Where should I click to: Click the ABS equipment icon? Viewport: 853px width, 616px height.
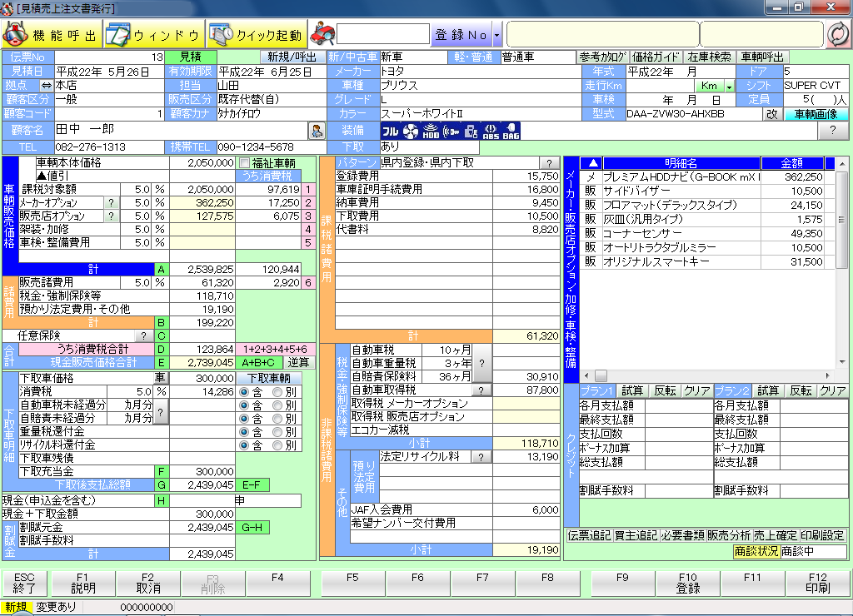click(491, 131)
